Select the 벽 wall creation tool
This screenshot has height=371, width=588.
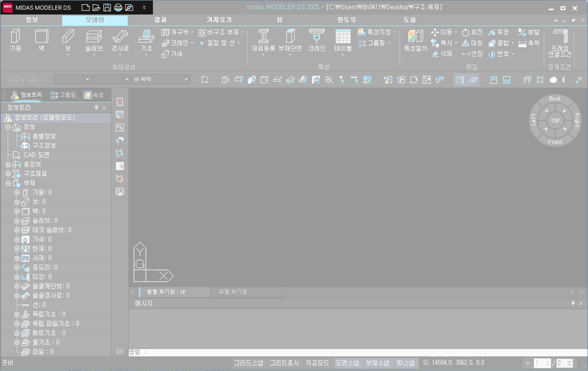[42, 40]
